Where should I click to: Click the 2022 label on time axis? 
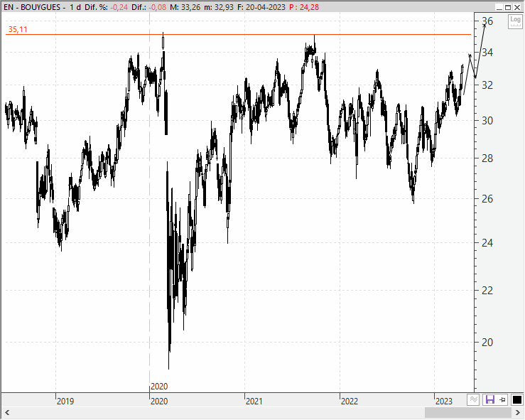point(350,401)
